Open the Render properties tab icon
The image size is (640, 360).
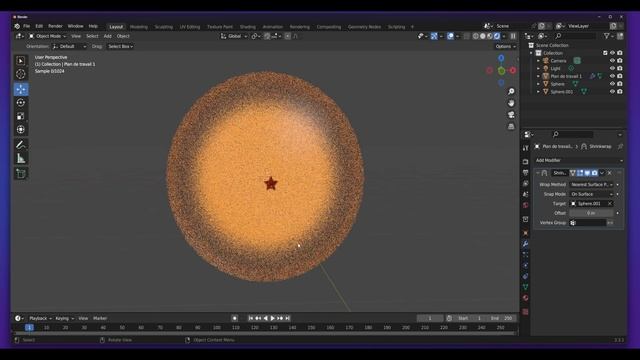pos(526,162)
